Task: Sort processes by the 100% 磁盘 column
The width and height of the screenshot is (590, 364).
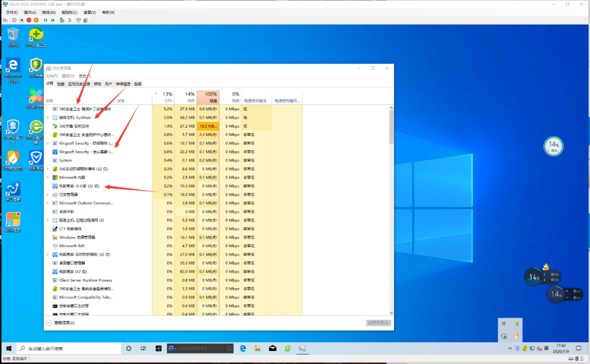Action: 208,97
